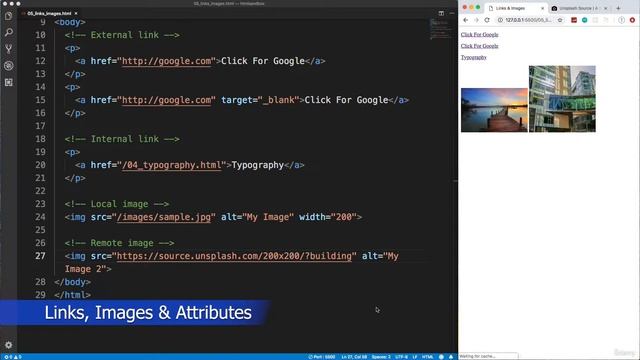Click the Ln 27, Col 68 status item
This screenshot has width=640, height=360.
[x=354, y=357]
